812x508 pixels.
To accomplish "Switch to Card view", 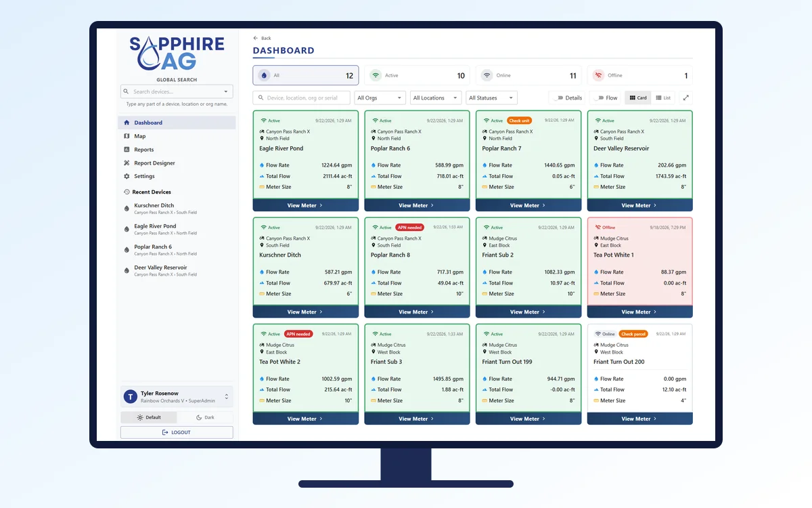I will 638,98.
